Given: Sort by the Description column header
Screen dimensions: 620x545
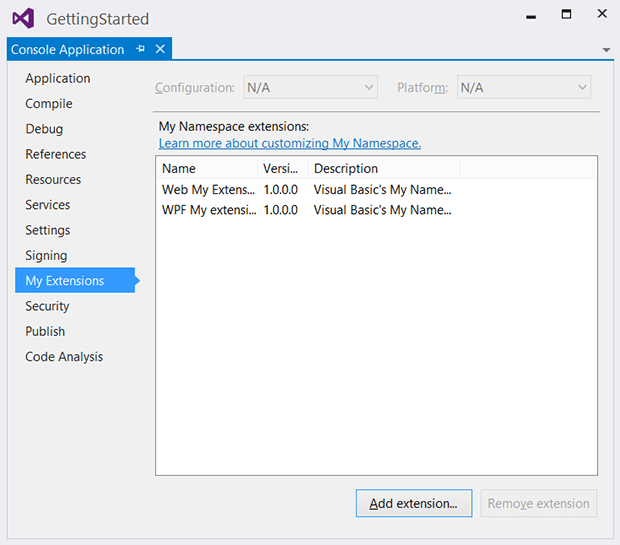Looking at the screenshot, I should pyautogui.click(x=384, y=168).
